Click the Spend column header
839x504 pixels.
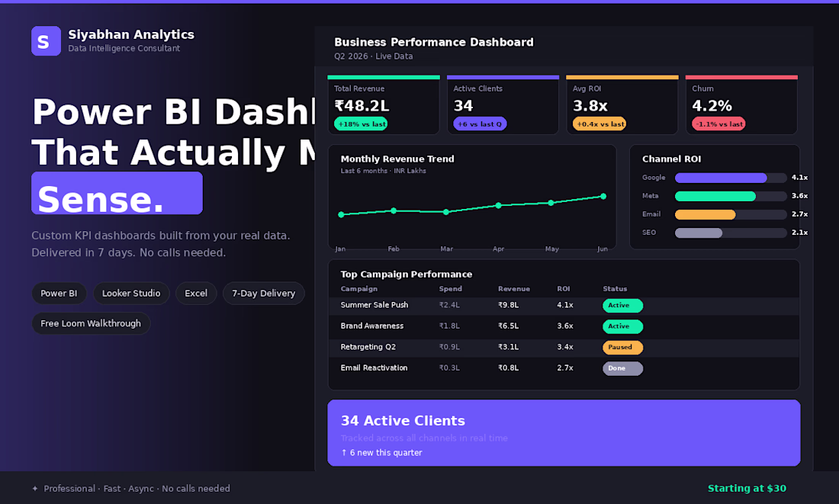451,289
